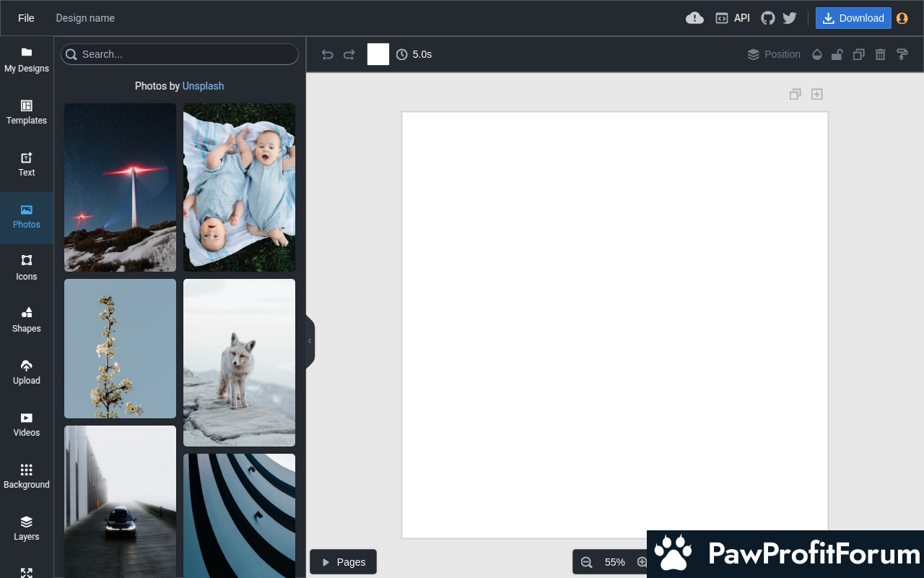Select the arctic fox photo thumbnail
The height and width of the screenshot is (578, 924).
[239, 363]
